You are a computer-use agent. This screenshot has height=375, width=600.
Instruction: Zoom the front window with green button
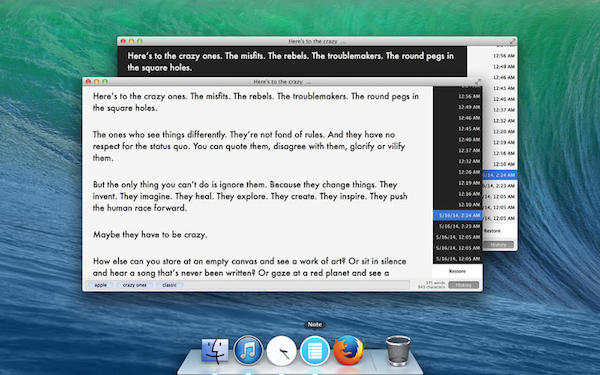[105, 82]
